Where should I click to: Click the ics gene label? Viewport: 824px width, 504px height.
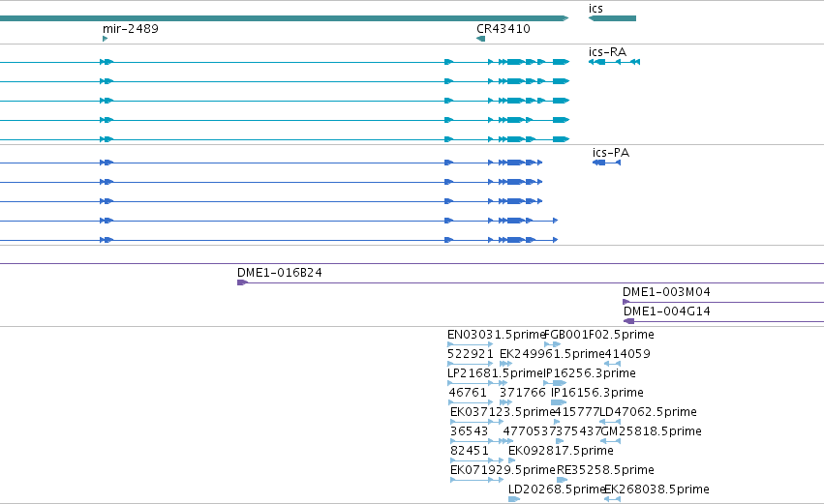[595, 9]
